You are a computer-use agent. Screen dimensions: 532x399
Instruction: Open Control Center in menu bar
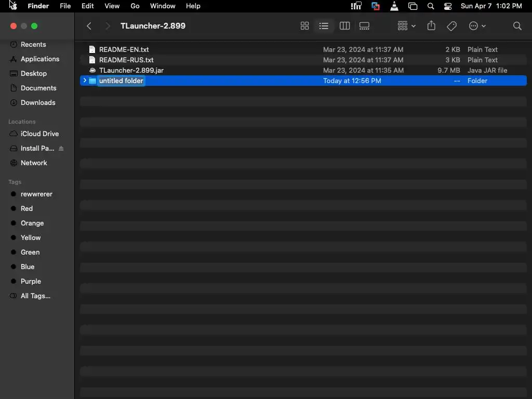click(448, 6)
